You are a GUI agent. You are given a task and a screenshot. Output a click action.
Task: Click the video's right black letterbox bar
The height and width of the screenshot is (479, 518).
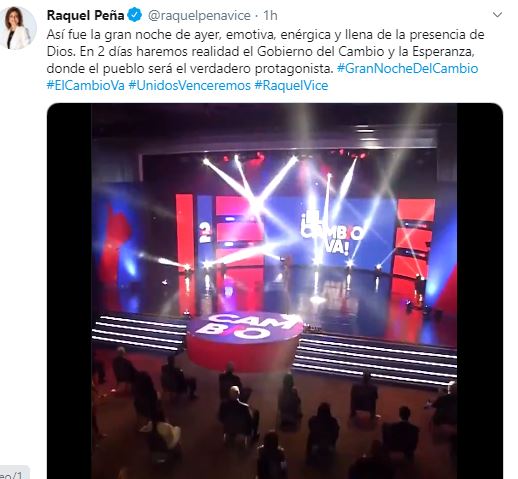(x=480, y=291)
